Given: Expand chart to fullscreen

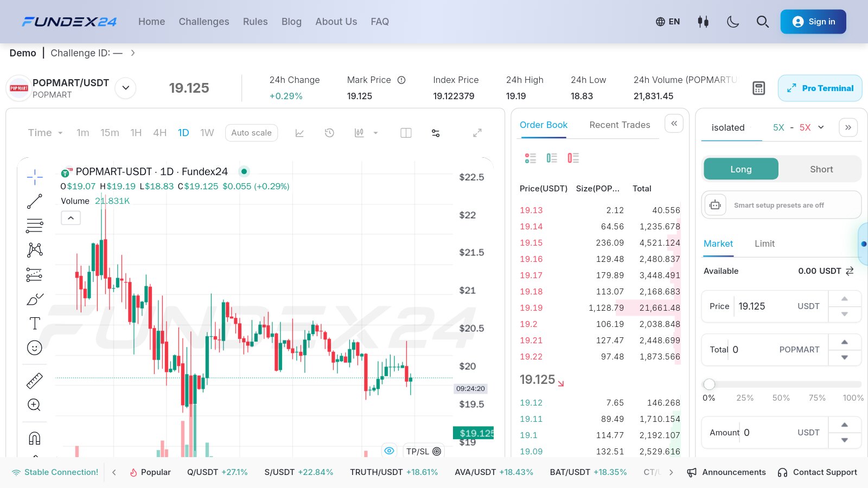Looking at the screenshot, I should point(477,133).
